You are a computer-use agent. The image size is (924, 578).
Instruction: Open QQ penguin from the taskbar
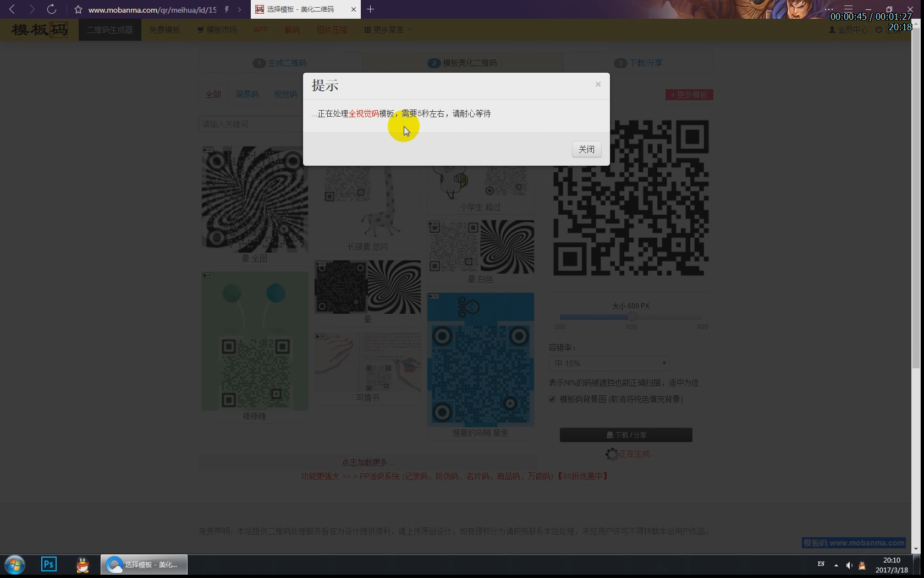click(83, 565)
